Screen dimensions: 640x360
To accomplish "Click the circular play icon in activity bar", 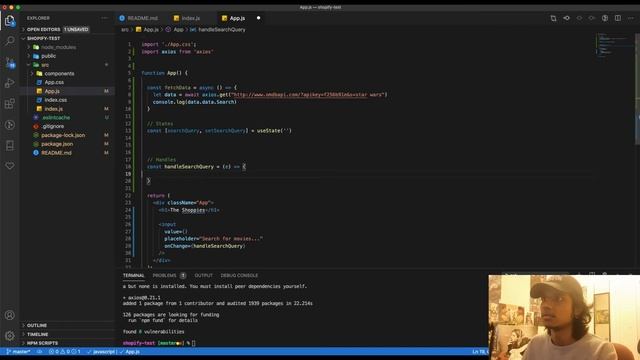I will pyautogui.click(x=10, y=124).
